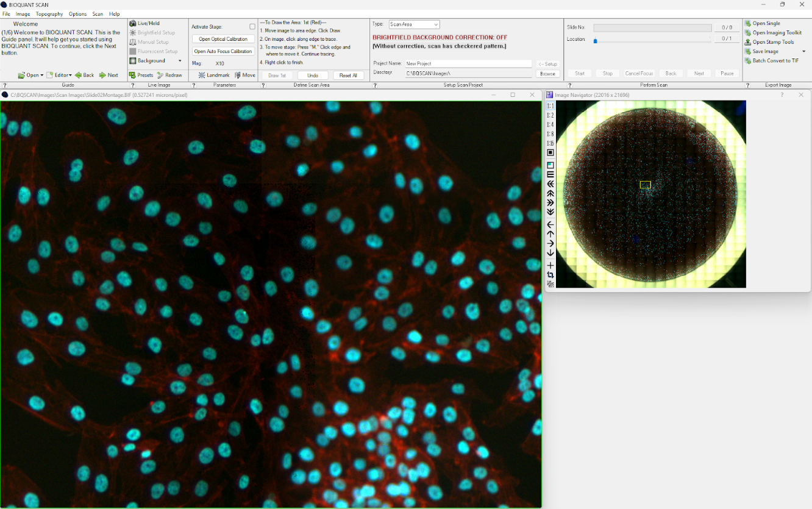
Task: Click Open Optical Calibration button
Action: (223, 39)
